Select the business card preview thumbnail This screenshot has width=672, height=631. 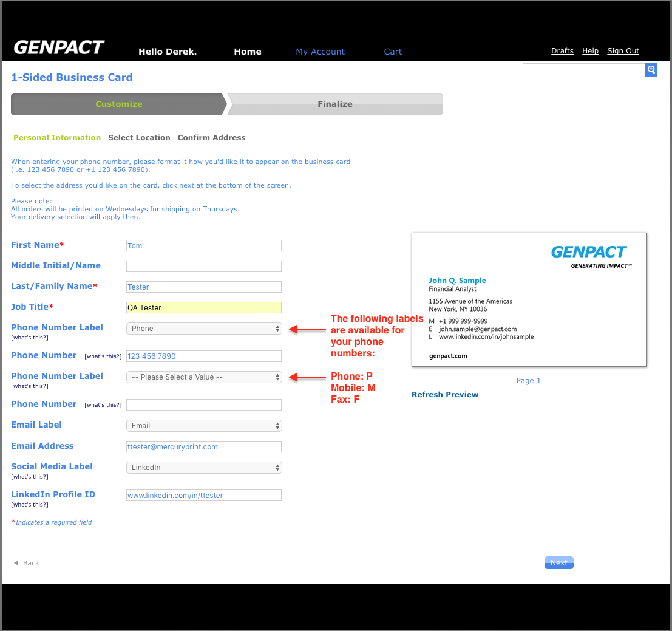pos(529,299)
